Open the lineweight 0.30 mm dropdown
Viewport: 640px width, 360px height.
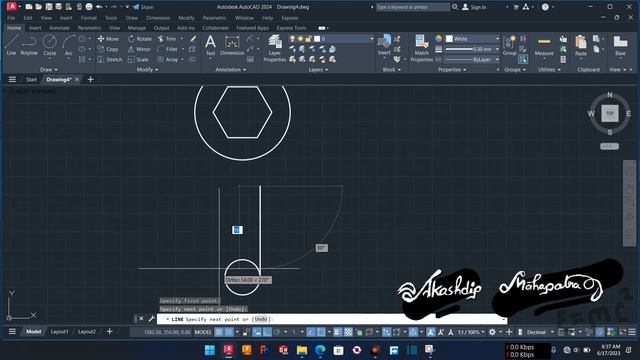[x=472, y=49]
